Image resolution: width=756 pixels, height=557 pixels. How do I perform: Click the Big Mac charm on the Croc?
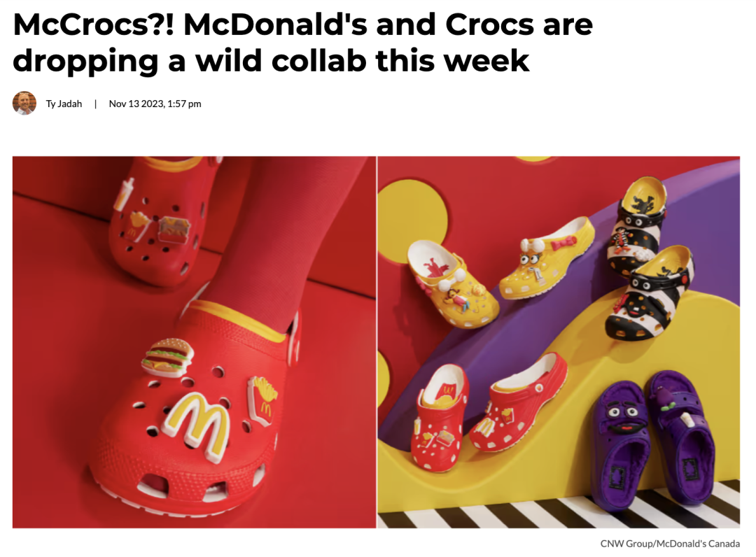(x=167, y=358)
